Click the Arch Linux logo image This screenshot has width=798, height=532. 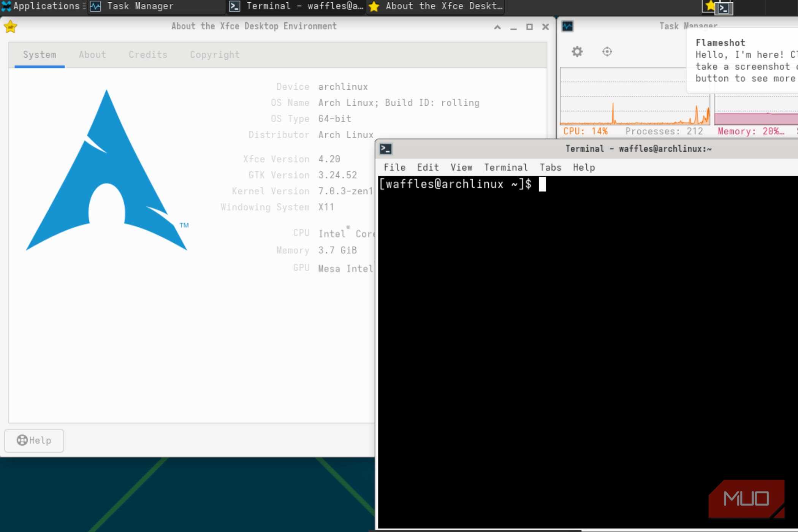coord(107,170)
